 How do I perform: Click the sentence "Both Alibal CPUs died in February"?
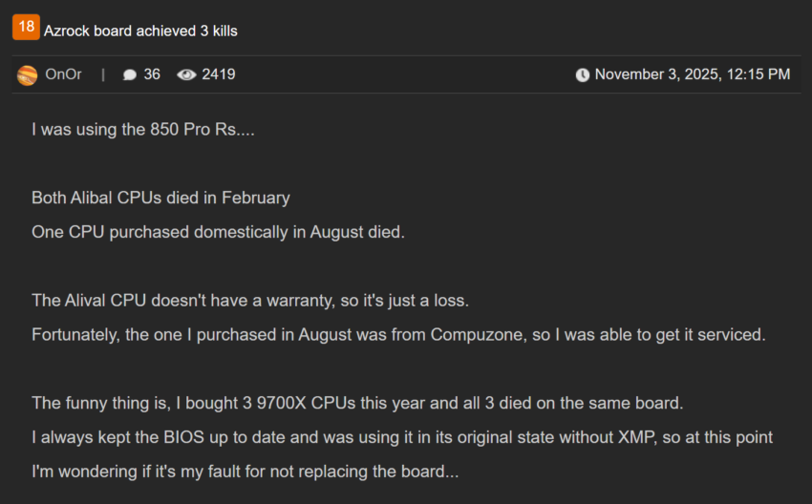[x=160, y=198]
